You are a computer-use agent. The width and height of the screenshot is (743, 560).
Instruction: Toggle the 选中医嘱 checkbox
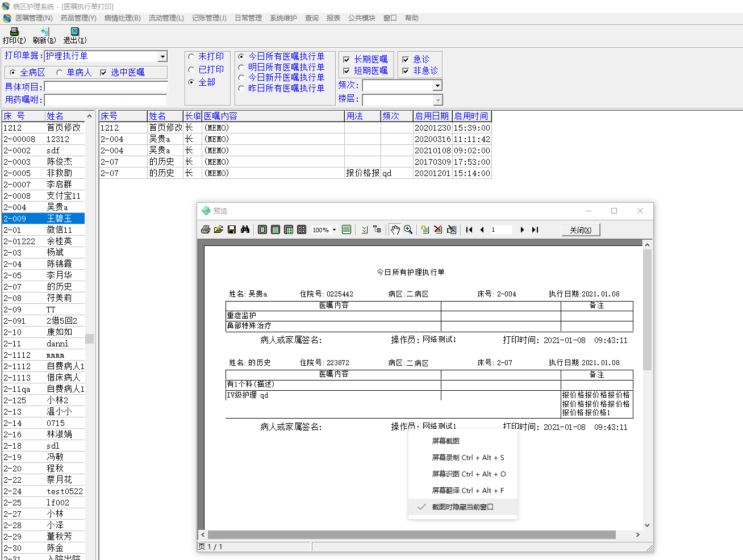(103, 73)
